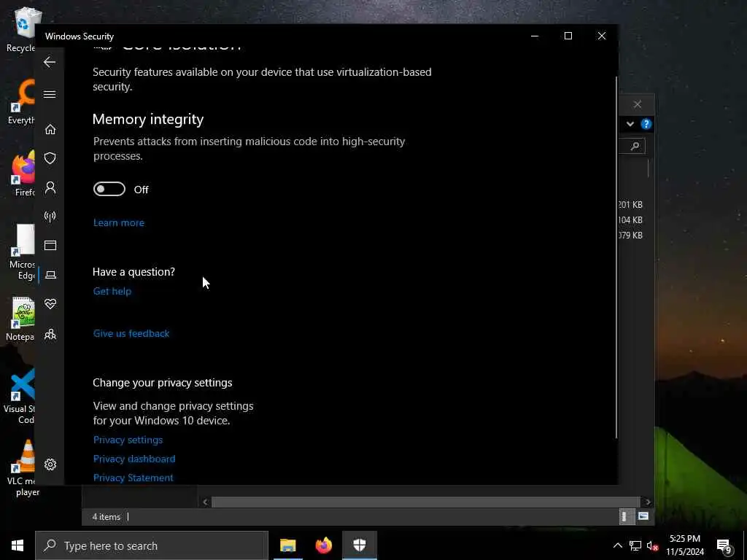The height and width of the screenshot is (560, 747).
Task: Click File Explorer's horizontal scrollbar
Action: (x=425, y=502)
